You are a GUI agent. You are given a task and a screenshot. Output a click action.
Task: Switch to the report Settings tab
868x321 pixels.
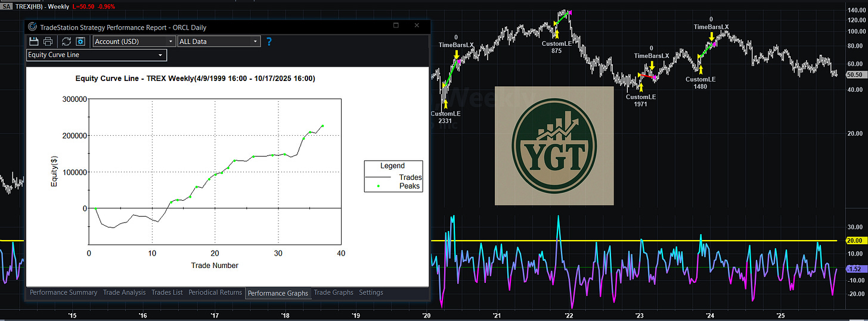(x=371, y=292)
